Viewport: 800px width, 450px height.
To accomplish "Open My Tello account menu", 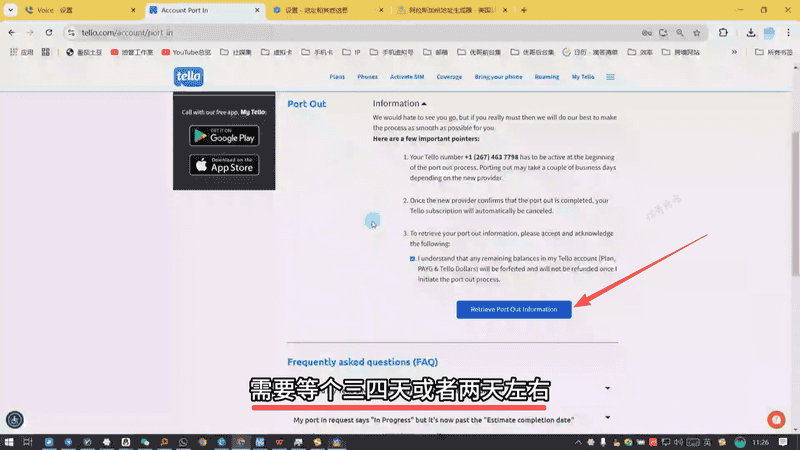I will [583, 77].
